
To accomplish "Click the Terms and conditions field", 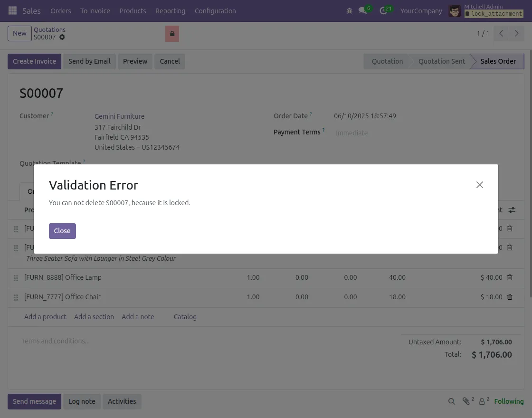I will point(55,341).
